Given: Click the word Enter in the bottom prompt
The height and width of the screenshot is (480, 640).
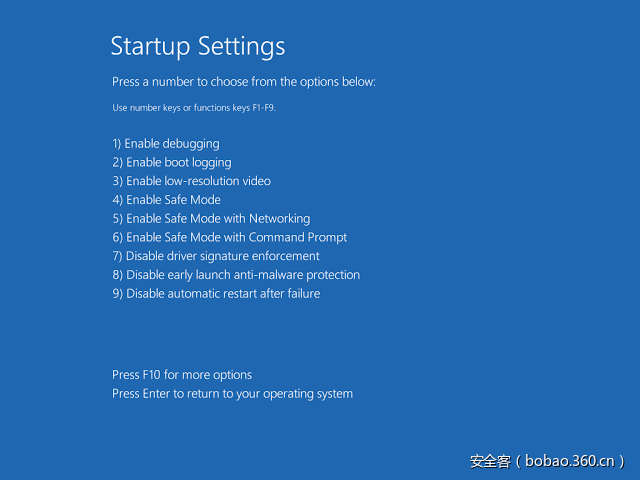Looking at the screenshot, I should 158,394.
